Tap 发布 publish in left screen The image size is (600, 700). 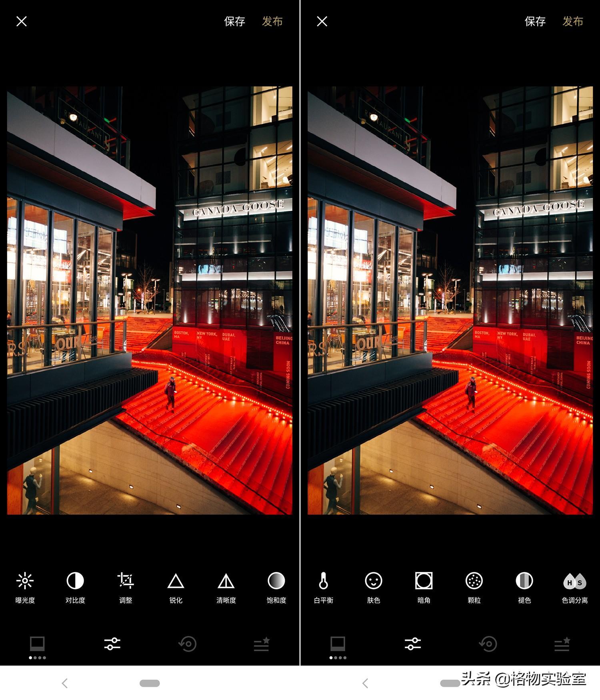(x=272, y=21)
